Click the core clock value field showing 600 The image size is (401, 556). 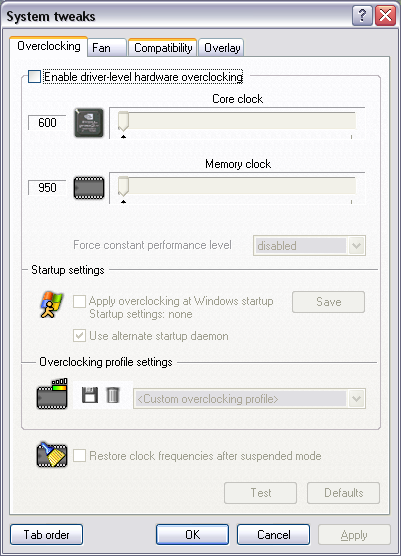point(47,123)
